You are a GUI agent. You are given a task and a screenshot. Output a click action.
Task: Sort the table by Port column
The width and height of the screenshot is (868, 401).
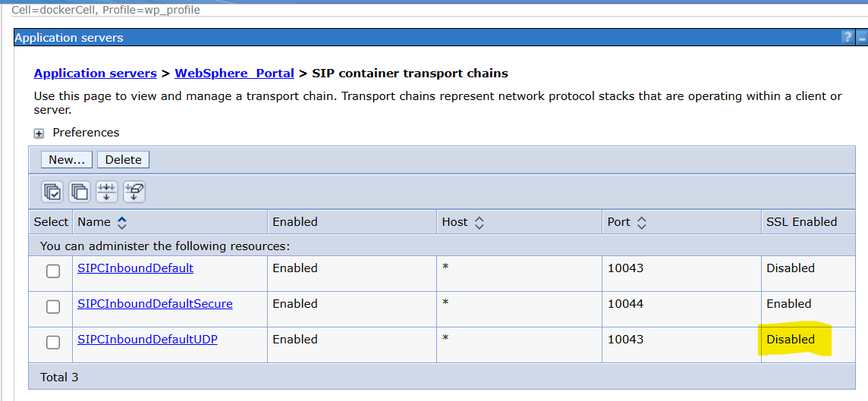[x=642, y=222]
